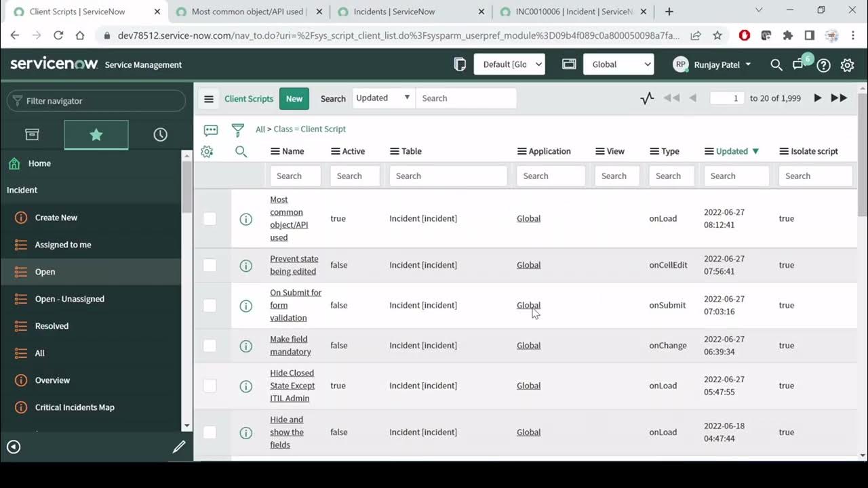Open the Updated search field dropdown
The width and height of the screenshot is (868, 488).
pyautogui.click(x=383, y=98)
